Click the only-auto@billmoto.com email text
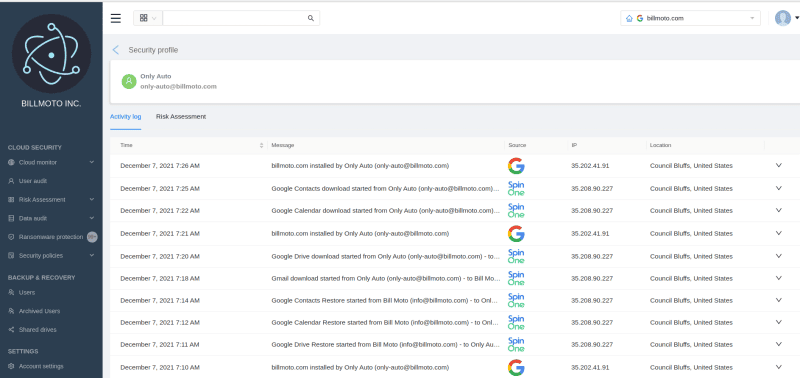800x378 pixels. click(x=179, y=87)
